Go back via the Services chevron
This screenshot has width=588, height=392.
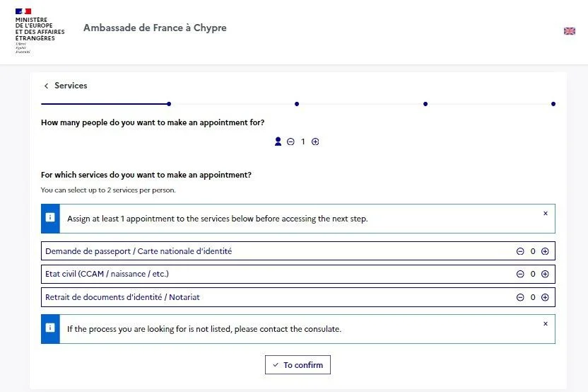coord(47,86)
